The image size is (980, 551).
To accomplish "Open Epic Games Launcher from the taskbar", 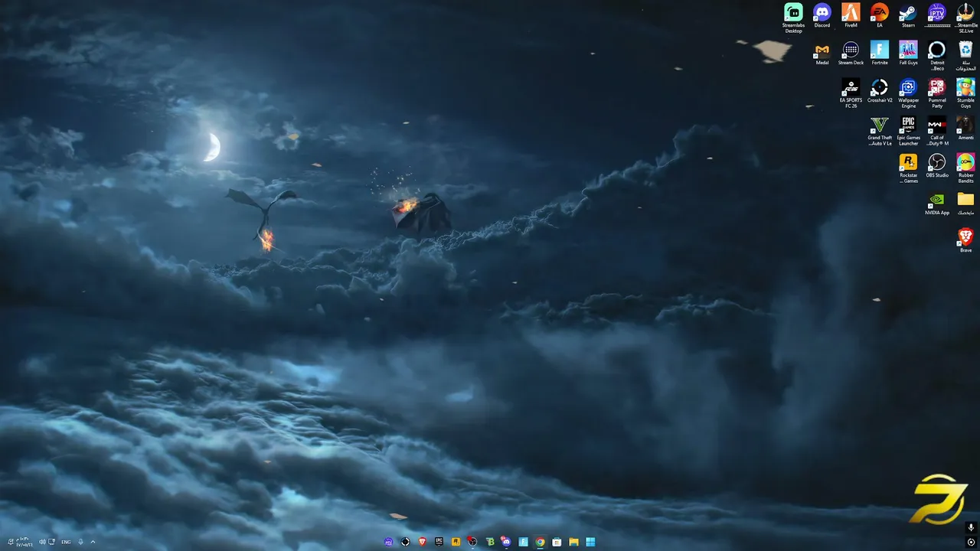I will pos(439,542).
